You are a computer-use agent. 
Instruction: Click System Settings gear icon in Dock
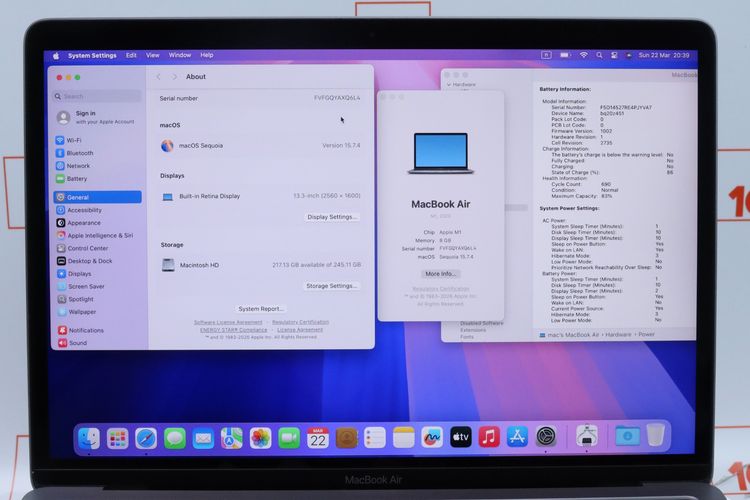[x=546, y=436]
